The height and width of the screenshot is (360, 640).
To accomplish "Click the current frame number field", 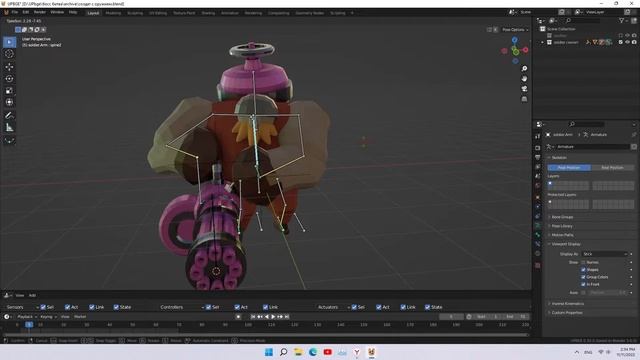I will coord(451,317).
